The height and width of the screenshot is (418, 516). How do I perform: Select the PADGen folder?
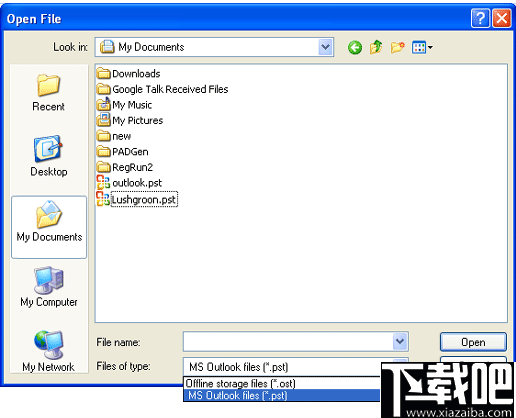[123, 152]
